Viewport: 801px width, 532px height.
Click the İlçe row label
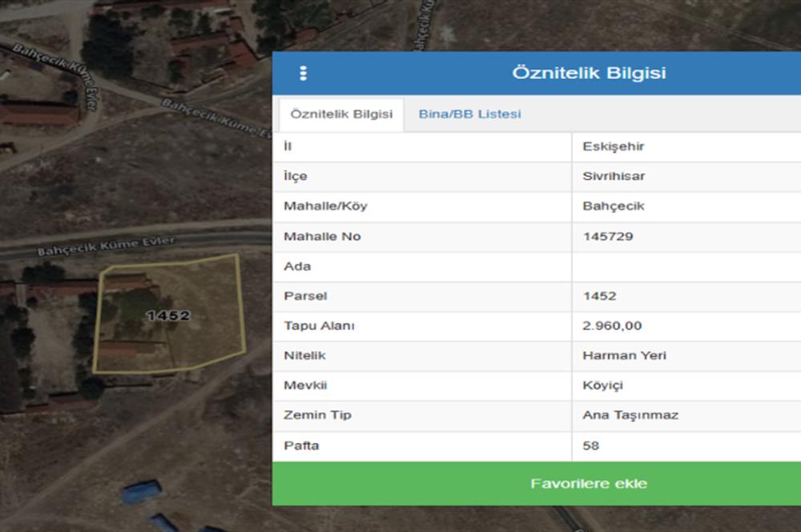(296, 176)
